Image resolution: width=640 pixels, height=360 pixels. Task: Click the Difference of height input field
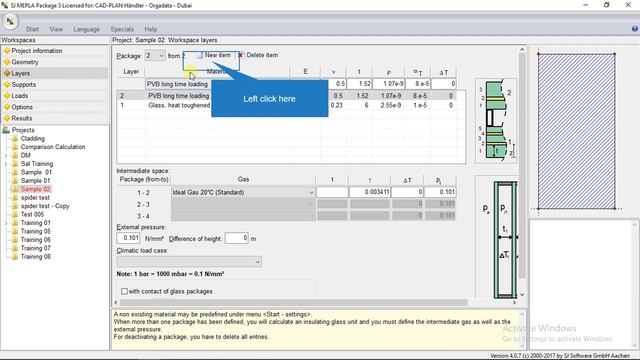pos(236,238)
